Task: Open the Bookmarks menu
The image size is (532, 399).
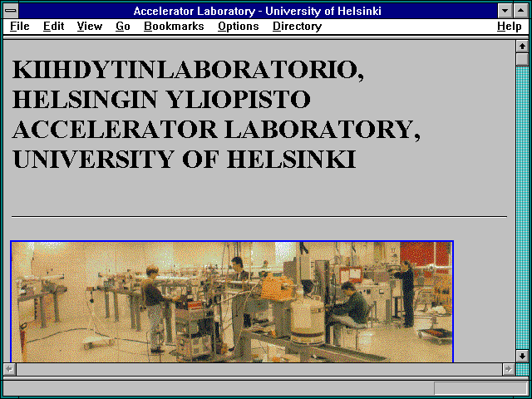Action: 174,27
